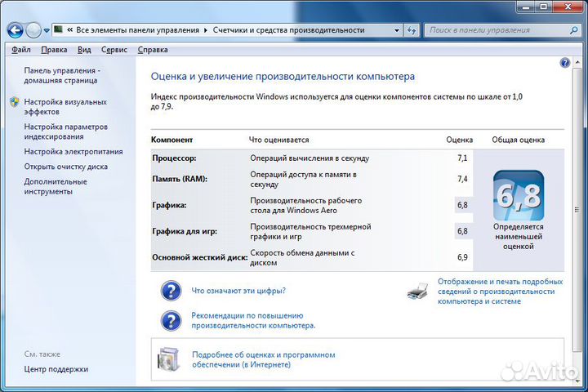This screenshot has height=392, width=588.
Task: Open Настройка параметров индексирования
Action: point(65,131)
